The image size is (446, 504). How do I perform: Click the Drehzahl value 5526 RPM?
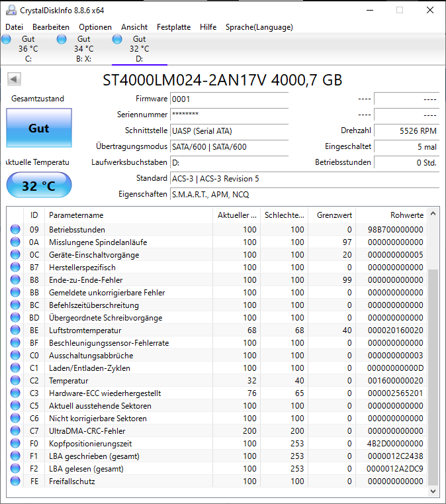tap(406, 131)
